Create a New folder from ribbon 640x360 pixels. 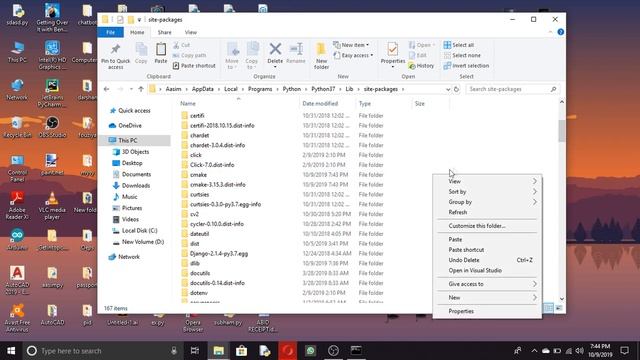click(321, 56)
